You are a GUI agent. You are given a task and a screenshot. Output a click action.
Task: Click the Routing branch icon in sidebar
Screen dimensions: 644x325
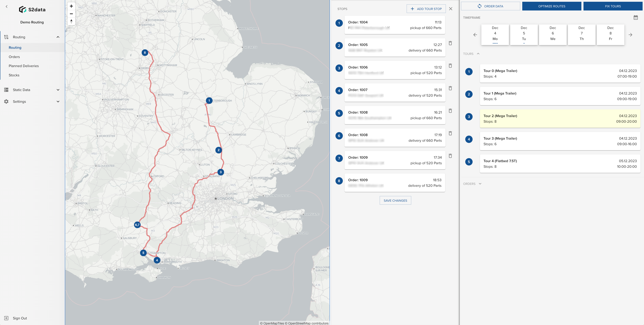[x=6, y=37]
